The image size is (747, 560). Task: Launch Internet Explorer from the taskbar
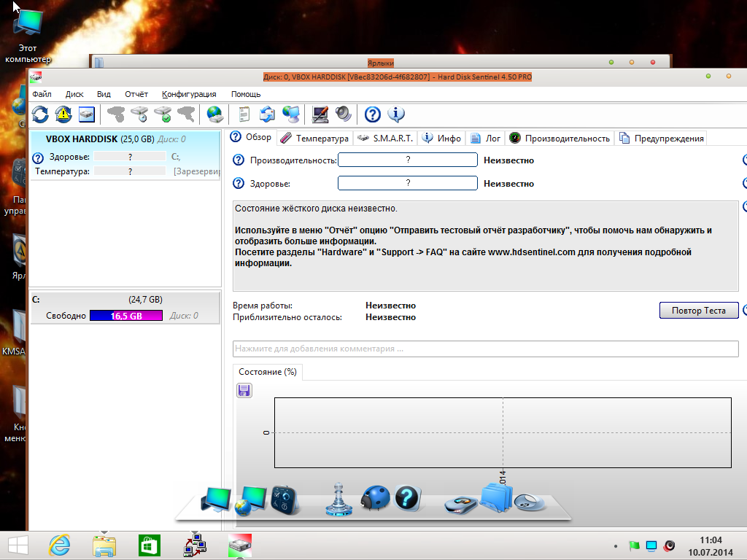click(x=60, y=545)
